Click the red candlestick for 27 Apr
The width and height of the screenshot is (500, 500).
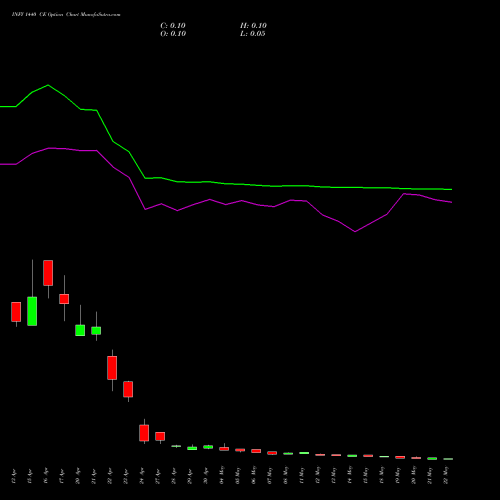point(160,436)
